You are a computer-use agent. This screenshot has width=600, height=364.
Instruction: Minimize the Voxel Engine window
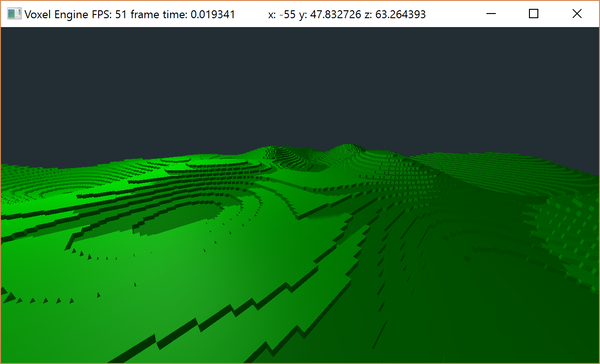click(x=491, y=14)
